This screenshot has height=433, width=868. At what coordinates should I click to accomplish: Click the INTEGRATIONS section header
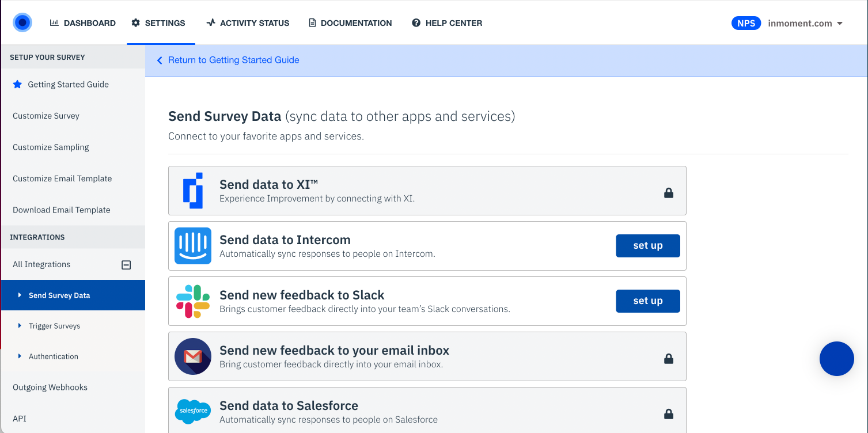pos(37,237)
